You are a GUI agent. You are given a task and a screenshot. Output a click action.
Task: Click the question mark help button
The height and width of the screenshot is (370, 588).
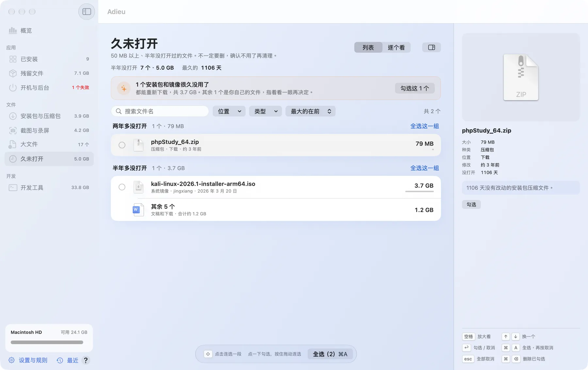click(x=86, y=360)
